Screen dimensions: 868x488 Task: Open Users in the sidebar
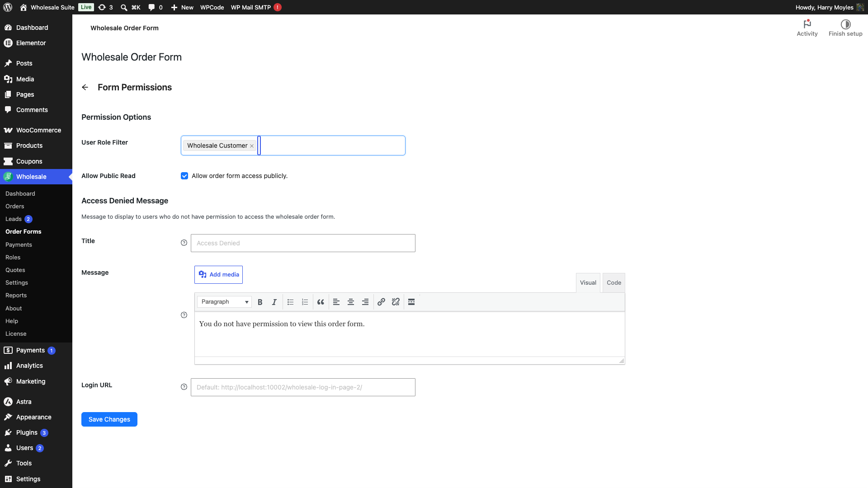36,448
